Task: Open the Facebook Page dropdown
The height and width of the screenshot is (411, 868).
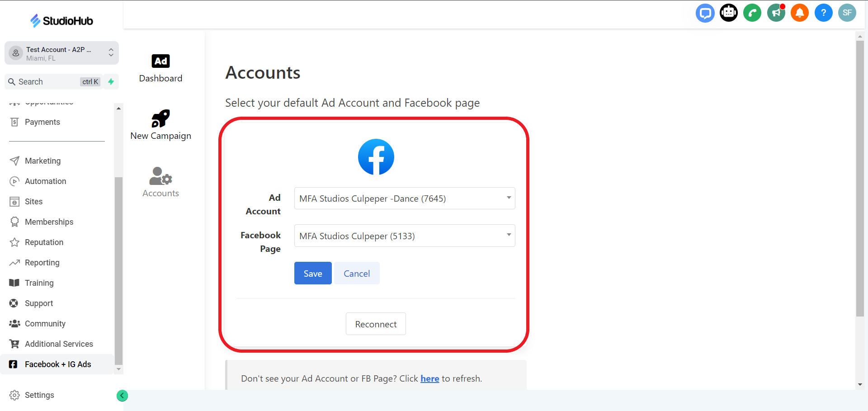Action: click(x=405, y=236)
